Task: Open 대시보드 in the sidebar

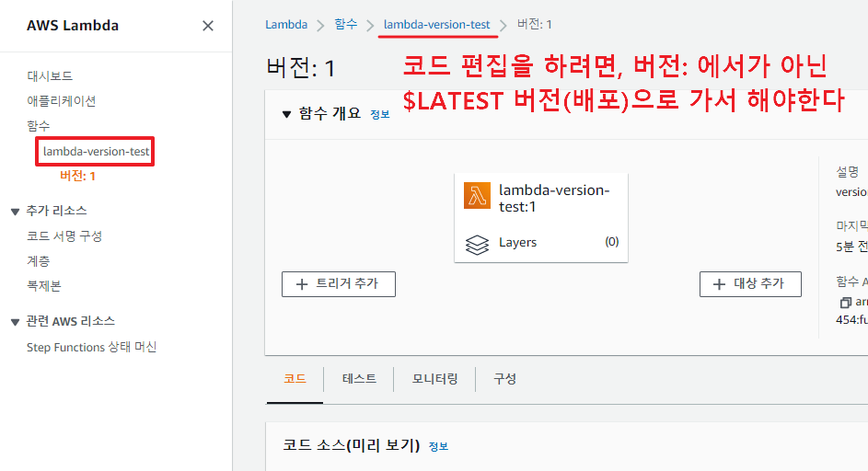Action: (x=50, y=75)
